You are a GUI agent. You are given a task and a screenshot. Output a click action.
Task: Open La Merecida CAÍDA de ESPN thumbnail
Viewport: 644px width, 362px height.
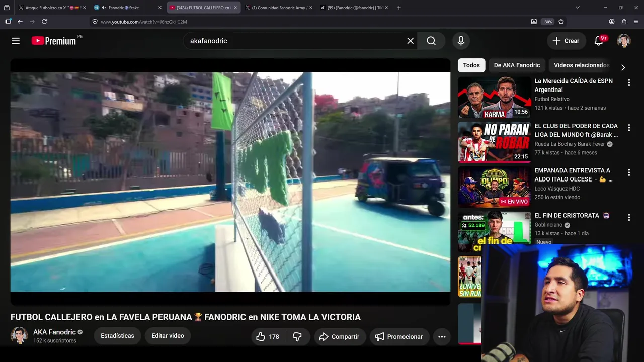(x=494, y=97)
